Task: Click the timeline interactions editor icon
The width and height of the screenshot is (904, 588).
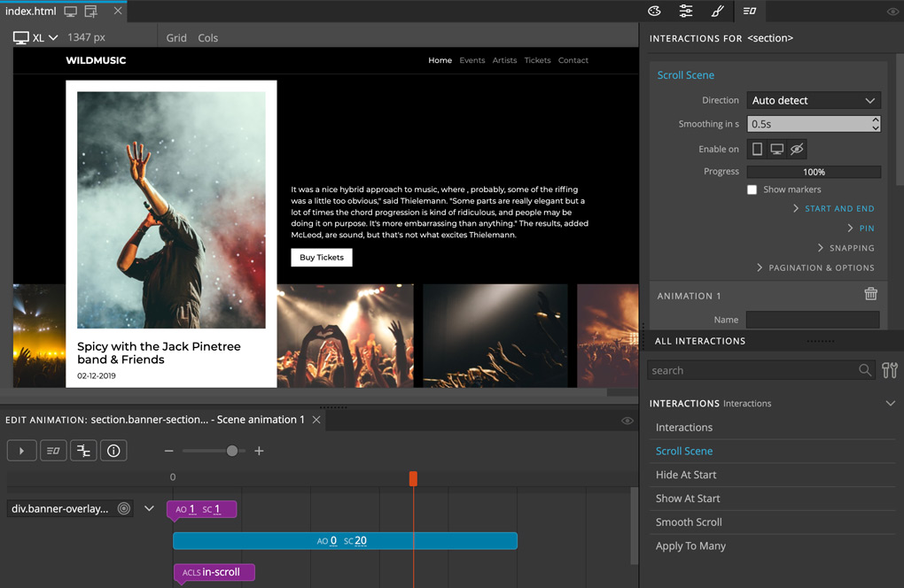Action: click(x=53, y=451)
